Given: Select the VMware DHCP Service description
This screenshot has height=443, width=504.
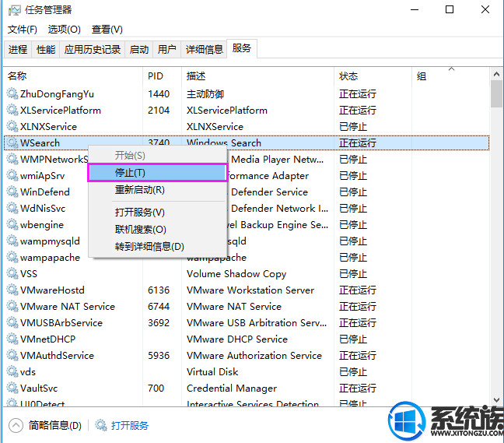Looking at the screenshot, I should tap(237, 339).
